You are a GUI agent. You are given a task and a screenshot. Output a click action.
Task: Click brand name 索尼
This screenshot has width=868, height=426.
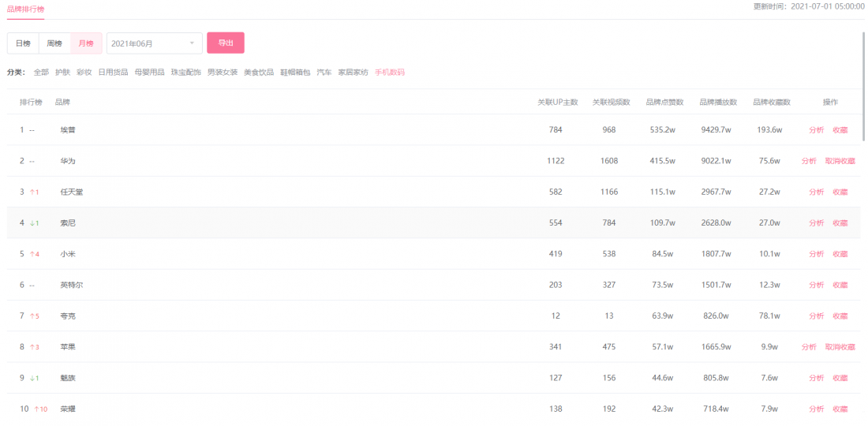(68, 223)
